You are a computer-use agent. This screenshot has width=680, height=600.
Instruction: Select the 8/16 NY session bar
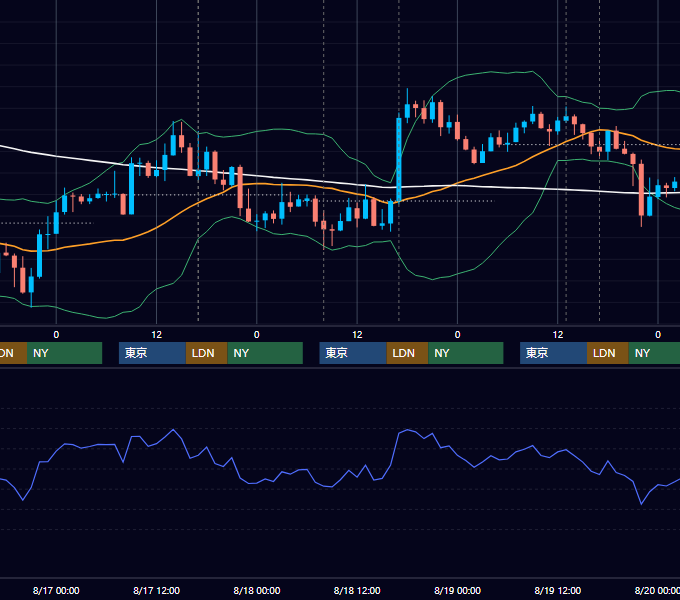point(64,353)
